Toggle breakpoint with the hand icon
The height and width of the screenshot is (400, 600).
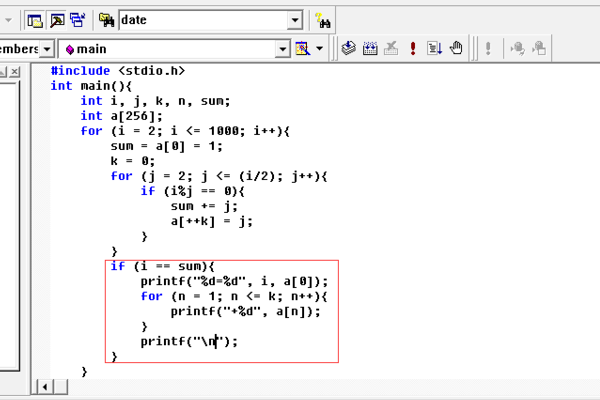[456, 49]
